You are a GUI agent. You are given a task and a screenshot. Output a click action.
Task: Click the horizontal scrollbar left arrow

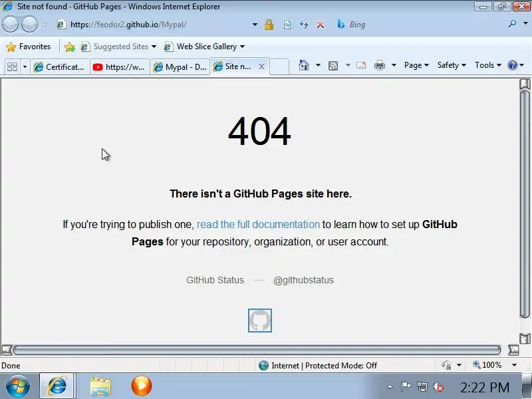7,350
